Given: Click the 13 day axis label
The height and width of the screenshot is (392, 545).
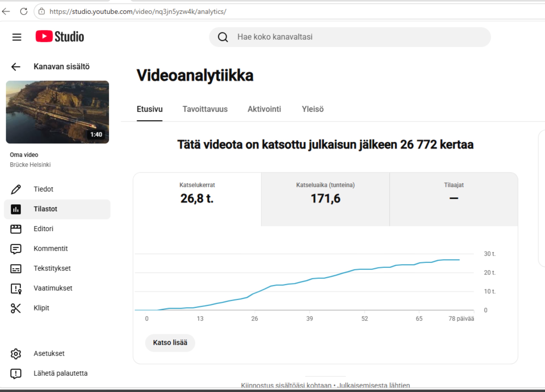Looking at the screenshot, I should pos(200,319).
